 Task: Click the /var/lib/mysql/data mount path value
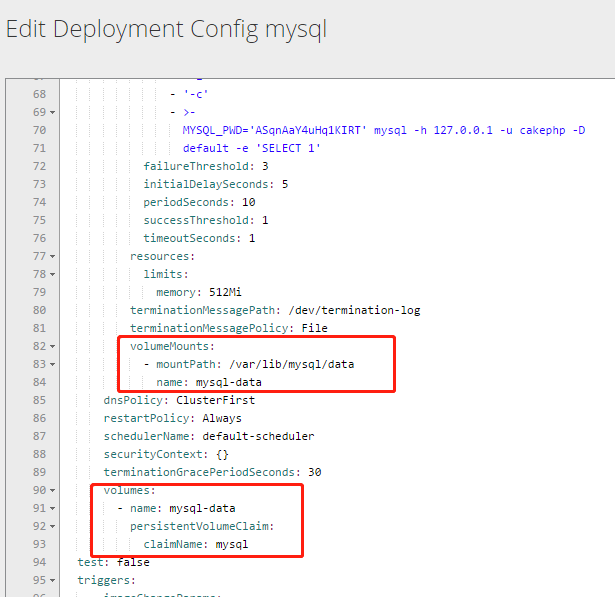tap(296, 364)
